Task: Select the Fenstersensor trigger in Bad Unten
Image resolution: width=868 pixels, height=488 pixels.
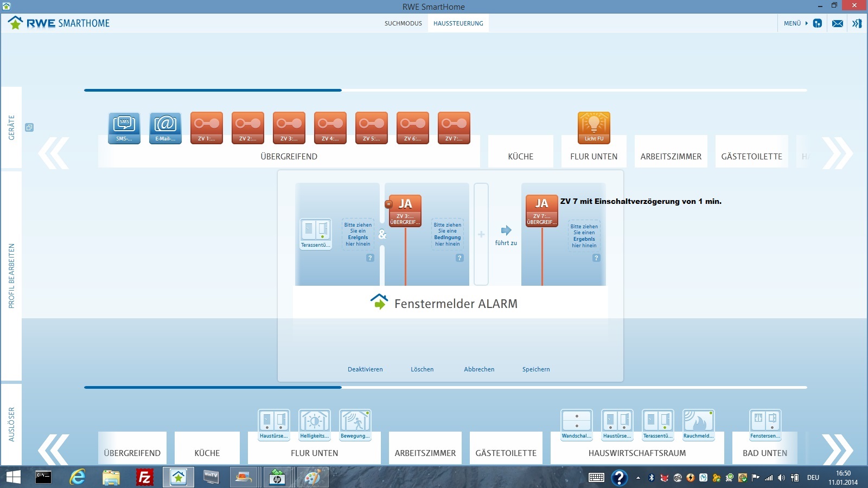Action: coord(765,425)
